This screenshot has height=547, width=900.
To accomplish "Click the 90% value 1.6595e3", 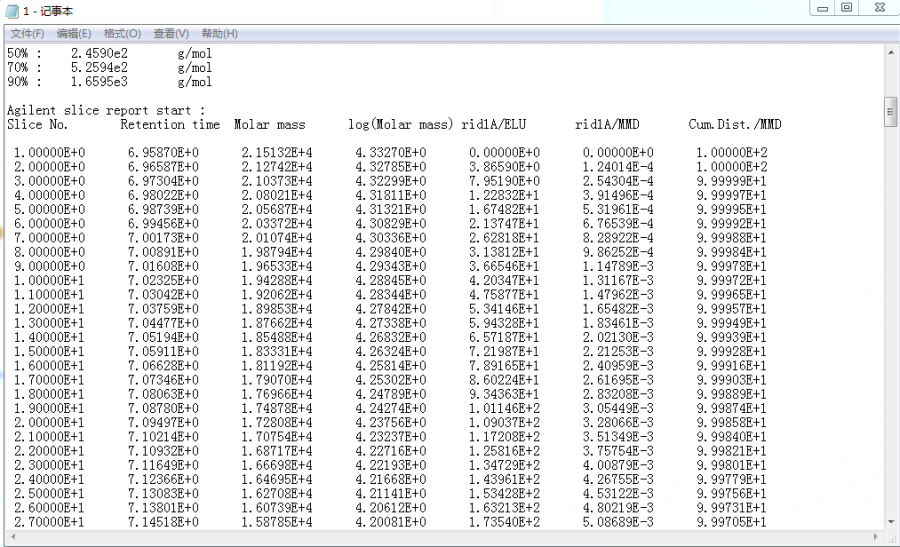I will pos(99,82).
